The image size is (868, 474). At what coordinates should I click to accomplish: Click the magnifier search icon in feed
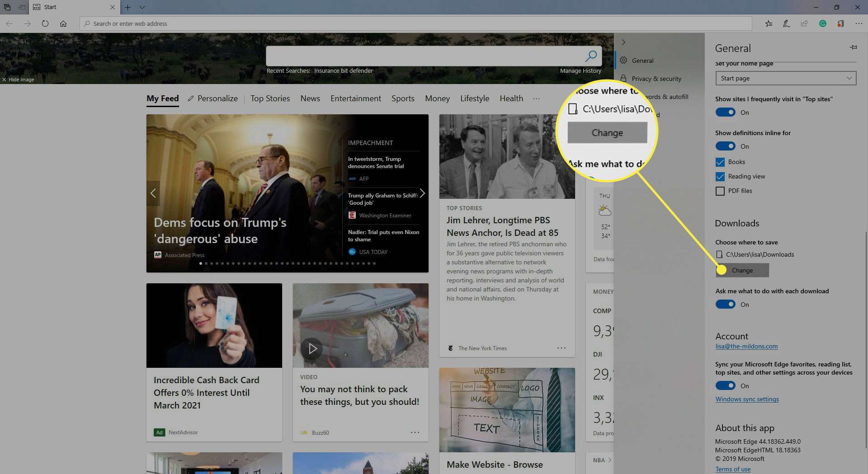591,56
